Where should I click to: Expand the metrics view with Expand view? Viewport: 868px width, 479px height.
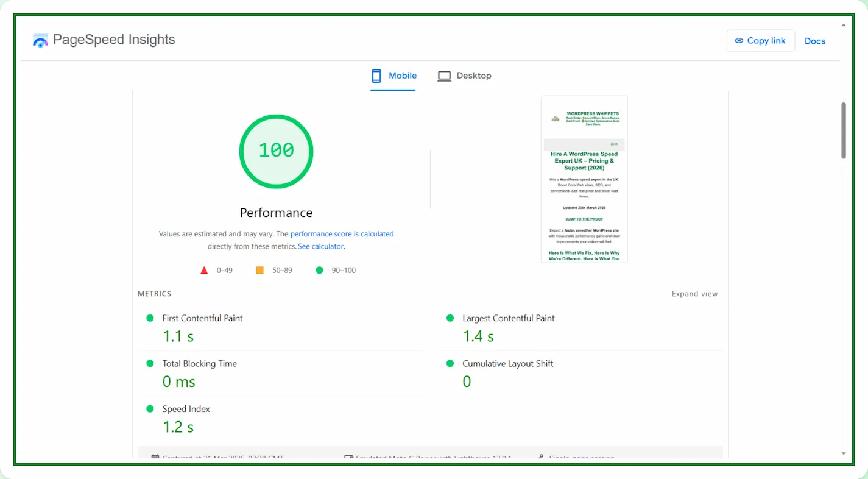[694, 294]
